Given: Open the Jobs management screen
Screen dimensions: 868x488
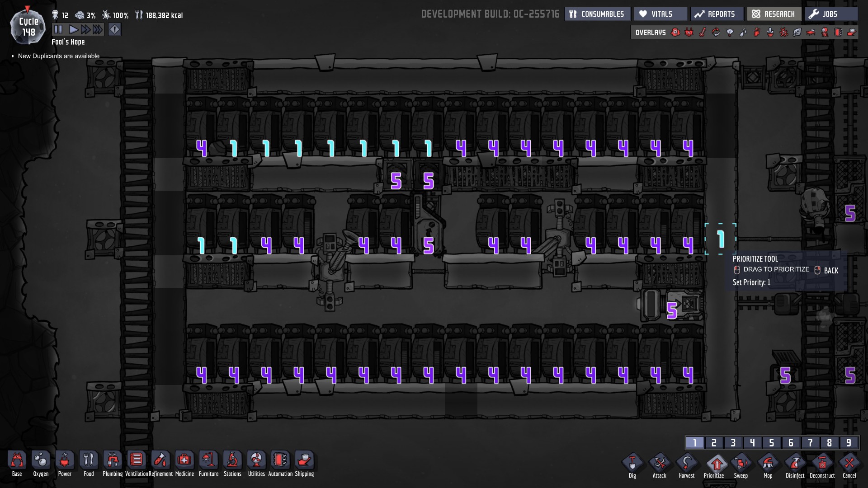Looking at the screenshot, I should click(x=831, y=14).
